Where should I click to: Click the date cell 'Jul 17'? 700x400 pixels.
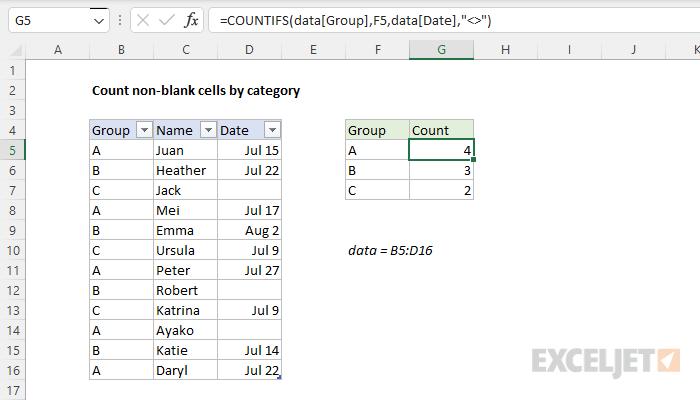point(250,210)
